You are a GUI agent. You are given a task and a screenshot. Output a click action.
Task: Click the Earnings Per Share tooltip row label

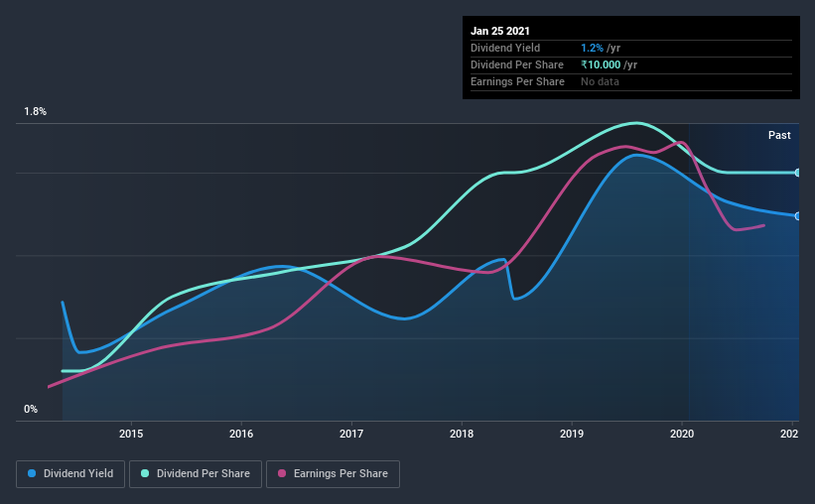(518, 81)
